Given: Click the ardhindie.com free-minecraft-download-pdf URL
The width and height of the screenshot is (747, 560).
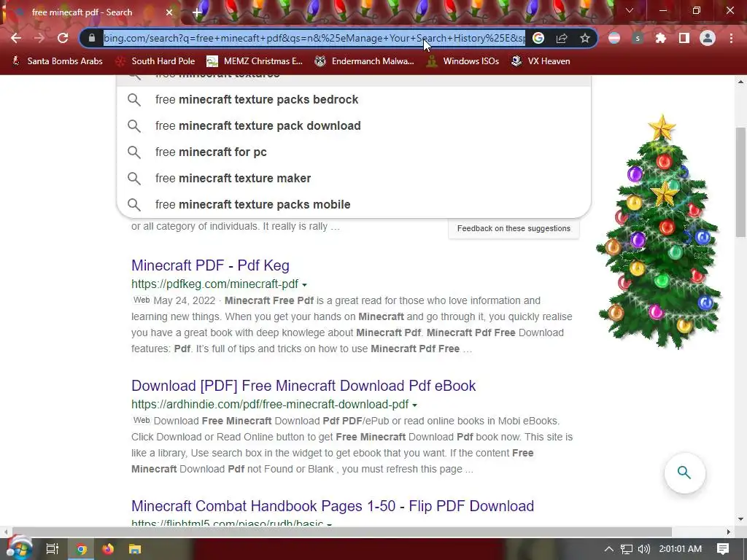Looking at the screenshot, I should pyautogui.click(x=270, y=404).
